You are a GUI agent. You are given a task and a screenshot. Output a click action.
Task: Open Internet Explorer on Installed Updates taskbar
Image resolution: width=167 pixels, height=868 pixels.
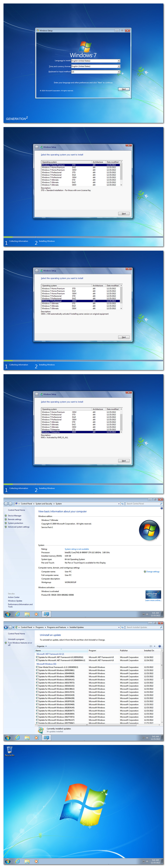(17, 738)
